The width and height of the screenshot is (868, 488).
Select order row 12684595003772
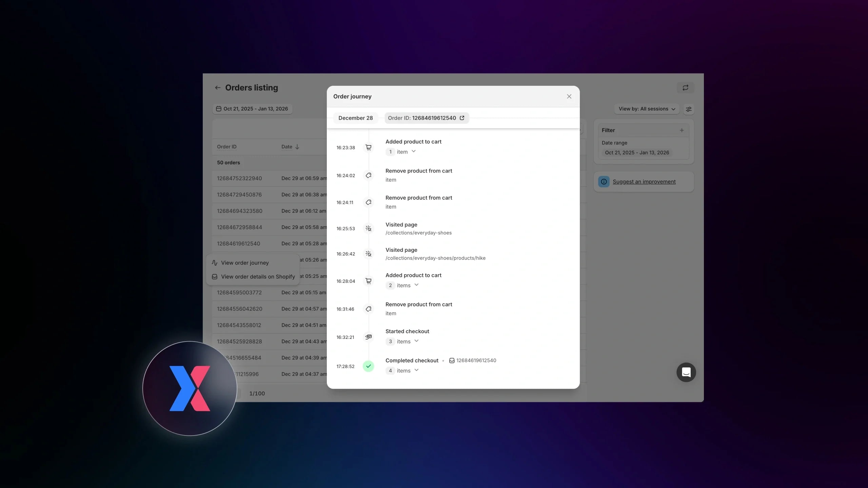pos(270,292)
